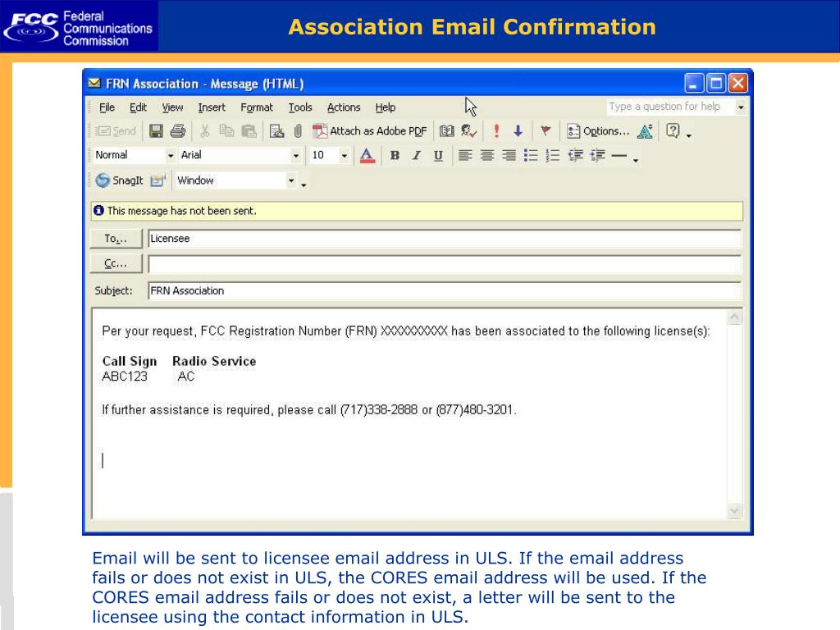Click Attach as Adobe PDF

click(370, 130)
